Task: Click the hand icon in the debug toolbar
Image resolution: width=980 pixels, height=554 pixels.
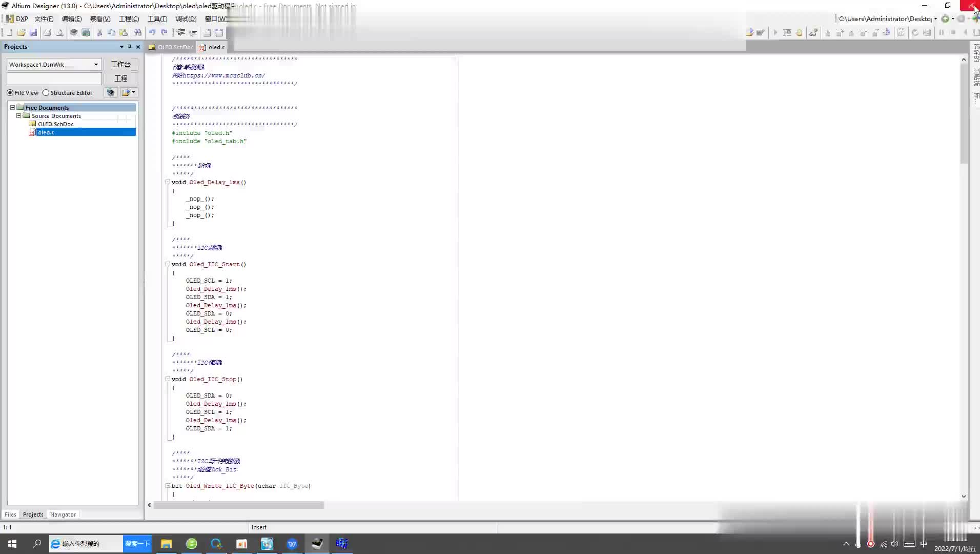Action: (799, 32)
